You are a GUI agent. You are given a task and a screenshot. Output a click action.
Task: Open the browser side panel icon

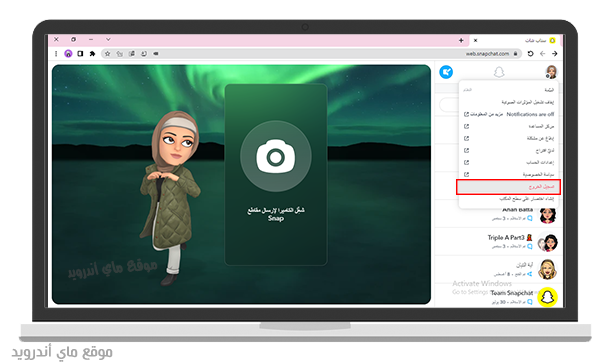coord(80,54)
